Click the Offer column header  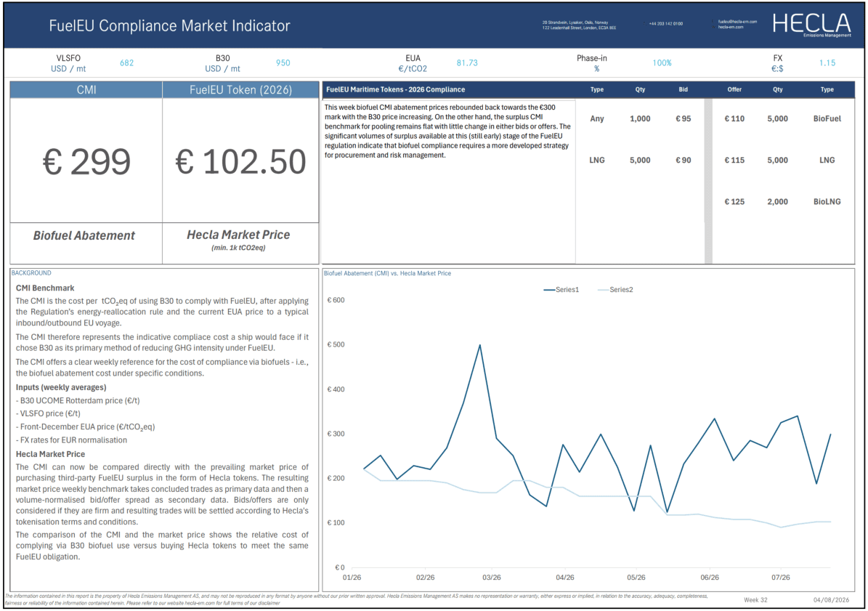pos(734,89)
